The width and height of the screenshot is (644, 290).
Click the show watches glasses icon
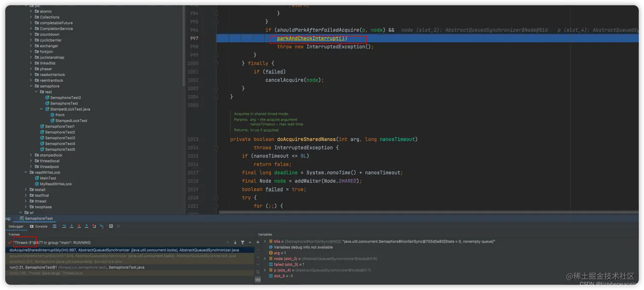[258, 280]
